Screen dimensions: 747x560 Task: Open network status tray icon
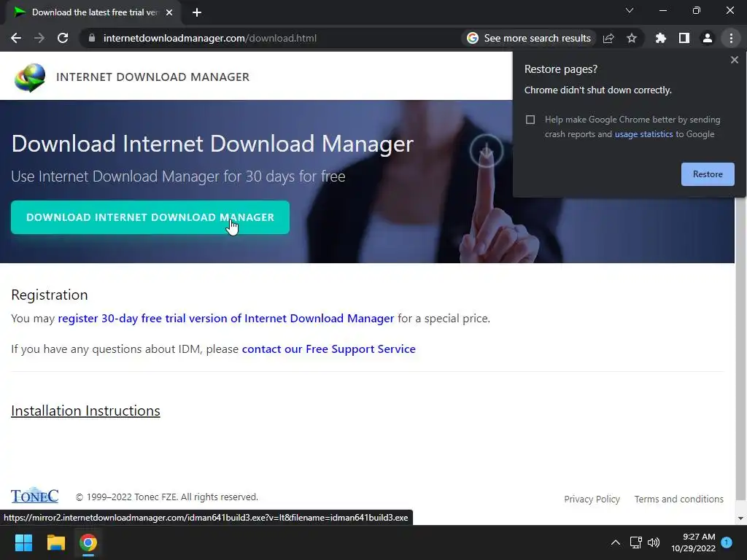tap(635, 542)
